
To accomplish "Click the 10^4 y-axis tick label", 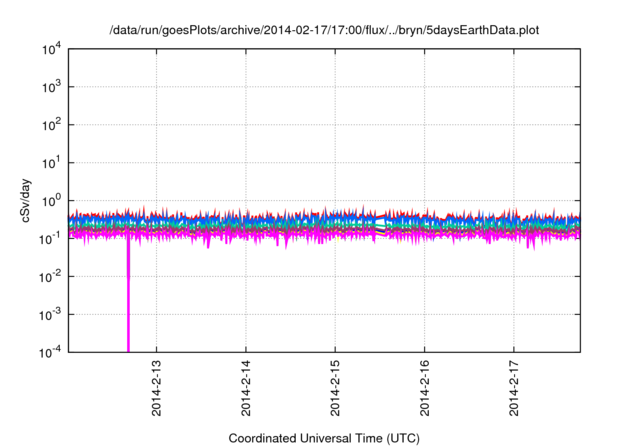I will click(51, 50).
